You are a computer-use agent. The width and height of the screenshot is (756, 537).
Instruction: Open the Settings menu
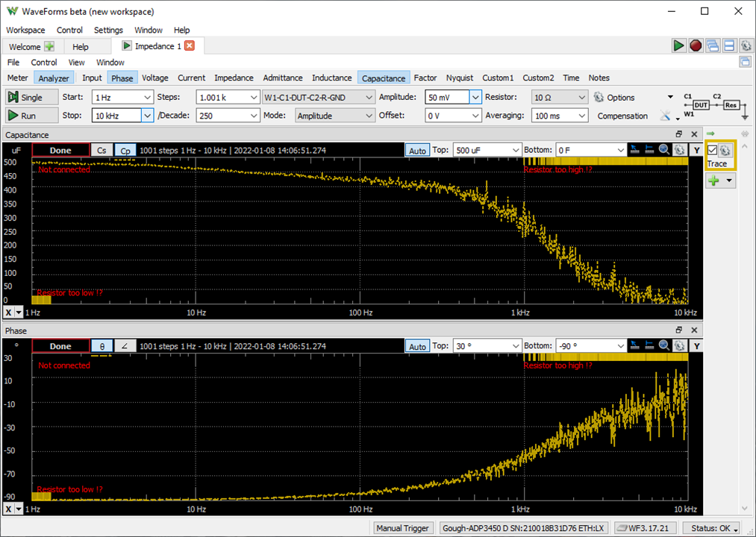[108, 30]
